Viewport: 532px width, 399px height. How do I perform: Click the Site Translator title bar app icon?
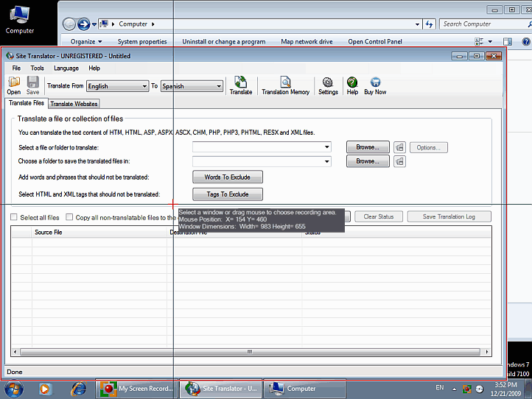coord(10,56)
